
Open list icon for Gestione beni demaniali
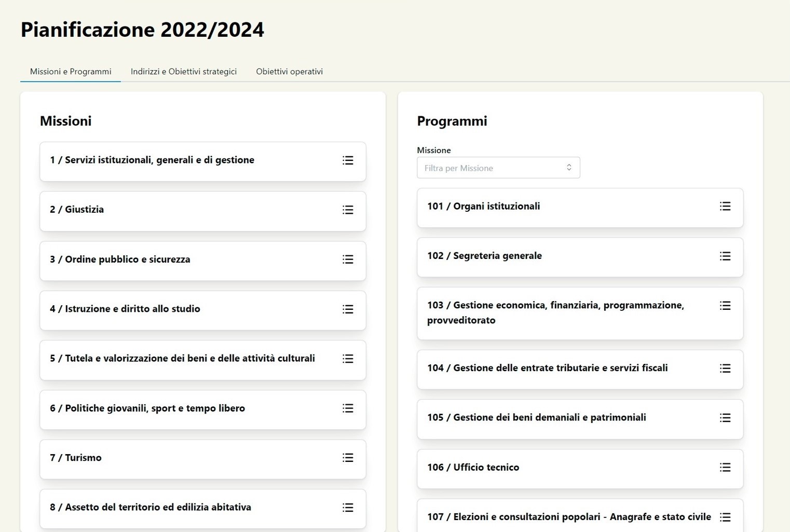725,418
